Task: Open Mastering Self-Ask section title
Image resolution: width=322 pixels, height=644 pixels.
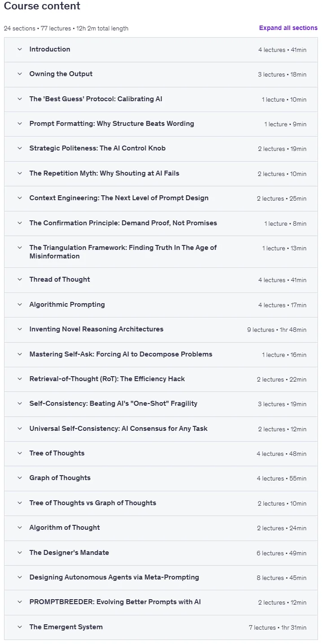Action: [121, 354]
